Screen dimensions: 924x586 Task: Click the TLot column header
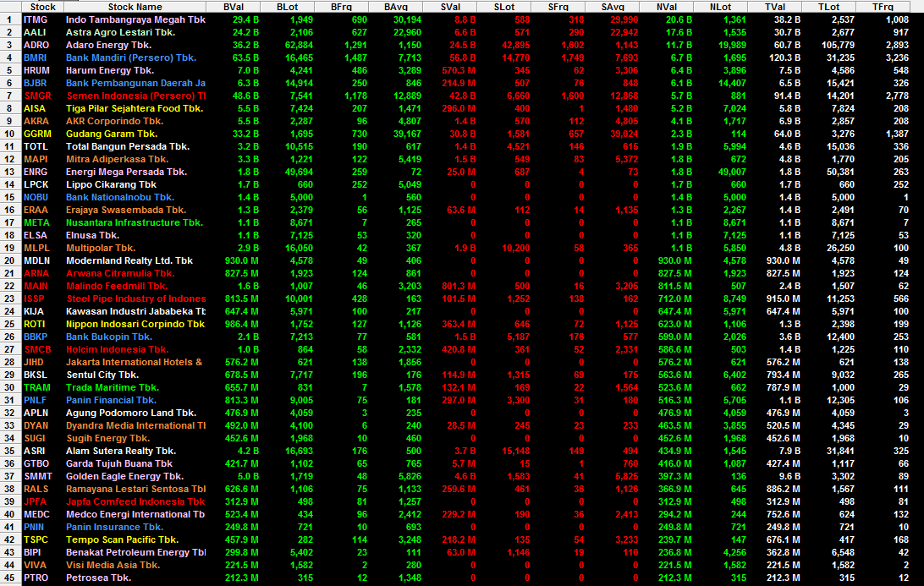coord(828,7)
